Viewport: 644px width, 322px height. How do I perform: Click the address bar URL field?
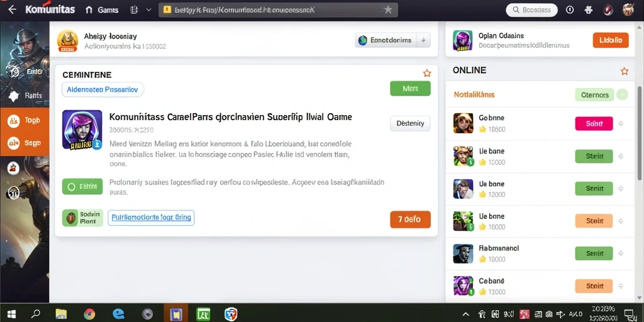278,10
